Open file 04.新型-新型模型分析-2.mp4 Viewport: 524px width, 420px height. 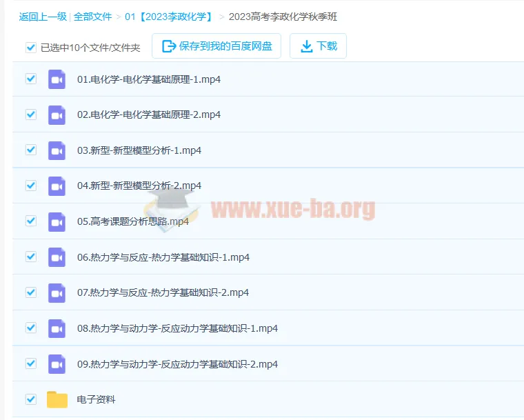pos(139,186)
